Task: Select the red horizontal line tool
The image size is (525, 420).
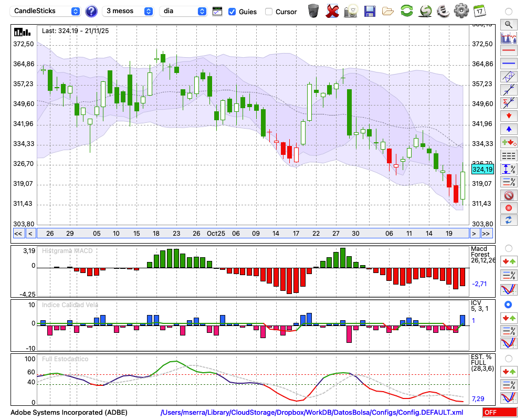Action: (x=508, y=50)
